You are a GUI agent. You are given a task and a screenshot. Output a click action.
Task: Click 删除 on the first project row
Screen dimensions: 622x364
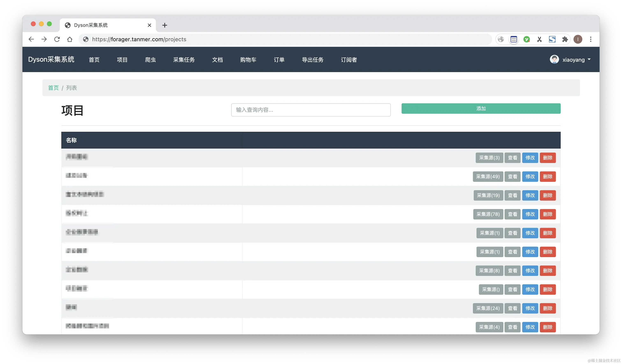coord(548,158)
